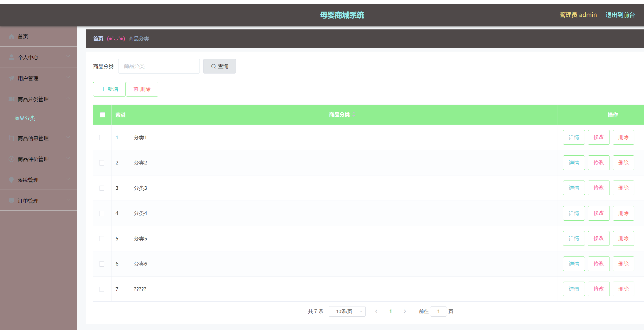Click the sort arrows in the 商品分类 column header
This screenshot has height=330, width=644.
pyautogui.click(x=354, y=114)
